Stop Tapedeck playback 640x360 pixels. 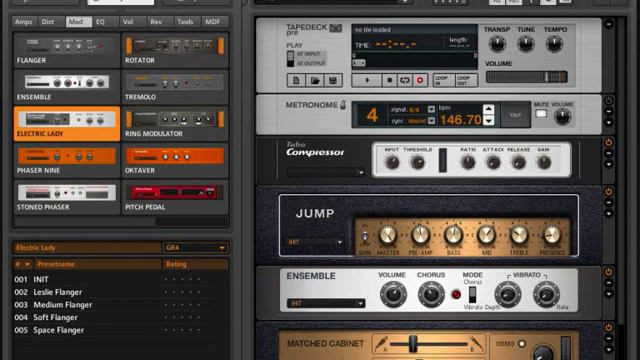click(389, 80)
